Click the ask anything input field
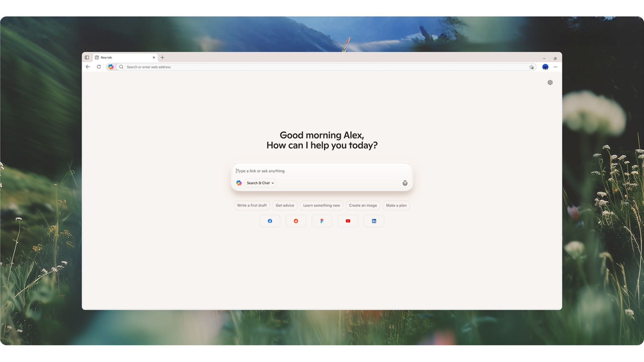 (306, 171)
